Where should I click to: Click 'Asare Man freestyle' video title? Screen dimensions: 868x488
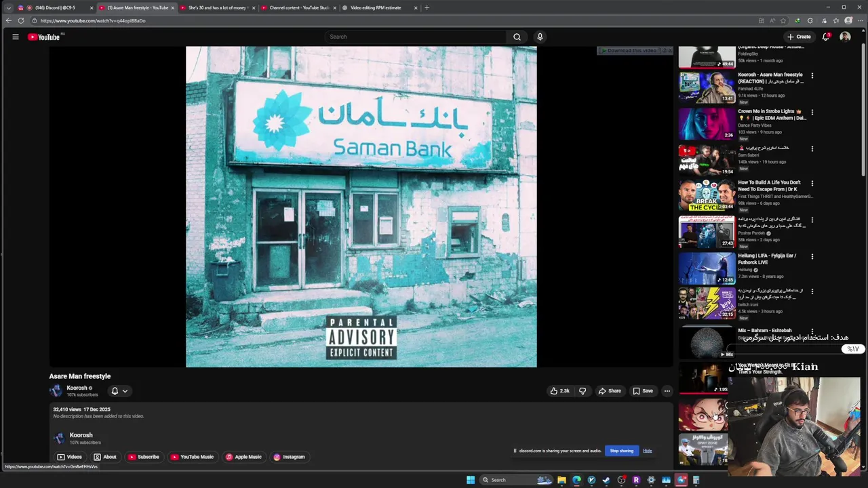coord(80,376)
